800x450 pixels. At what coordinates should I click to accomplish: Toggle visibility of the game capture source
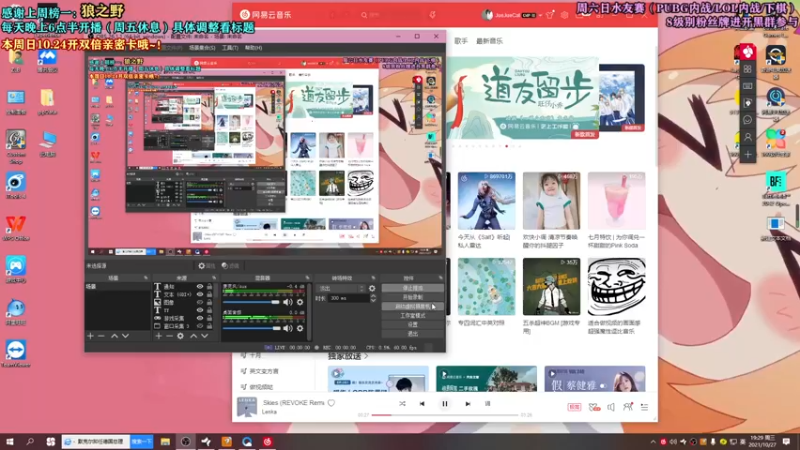pyautogui.click(x=199, y=318)
